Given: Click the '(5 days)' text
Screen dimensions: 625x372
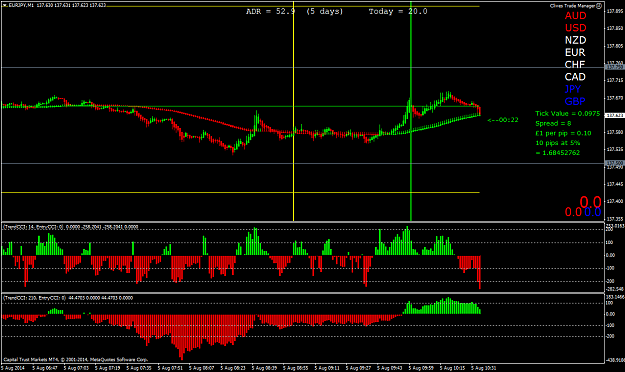Looking at the screenshot, I should 324,12.
